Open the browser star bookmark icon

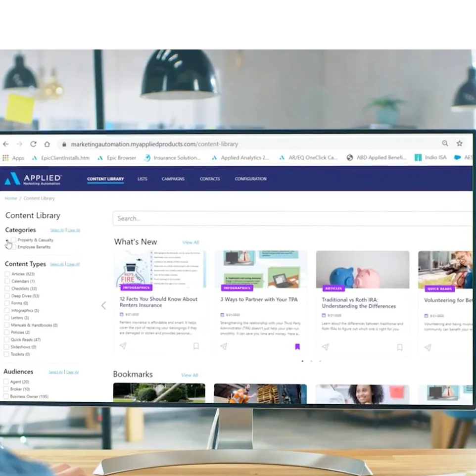[x=459, y=143]
